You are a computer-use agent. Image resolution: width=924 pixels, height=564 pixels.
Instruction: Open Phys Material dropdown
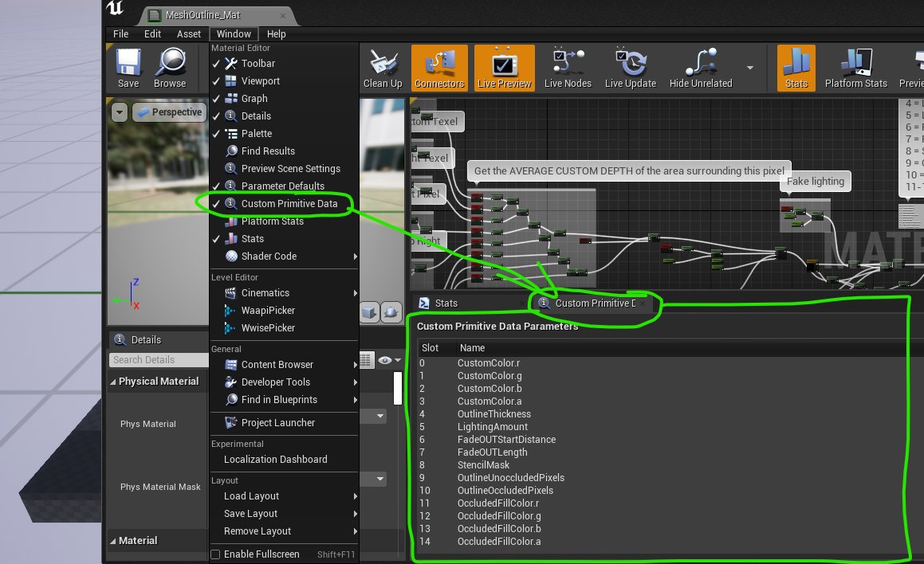pos(380,416)
